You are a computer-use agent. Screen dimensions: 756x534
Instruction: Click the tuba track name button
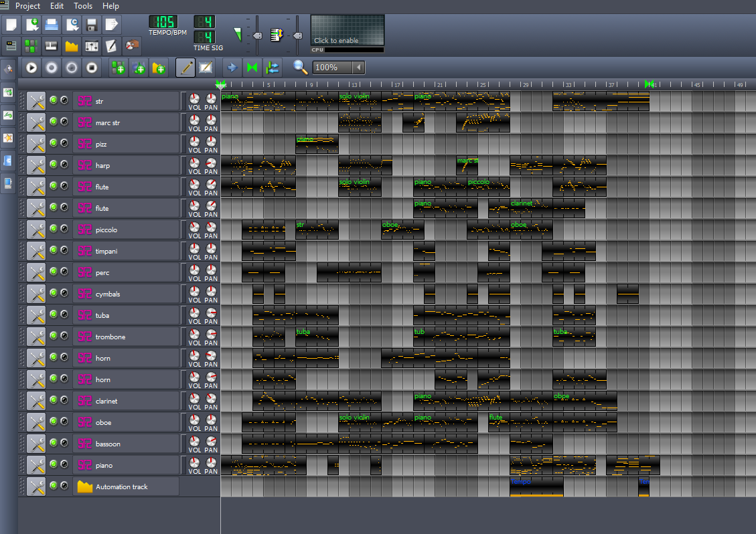(126, 315)
